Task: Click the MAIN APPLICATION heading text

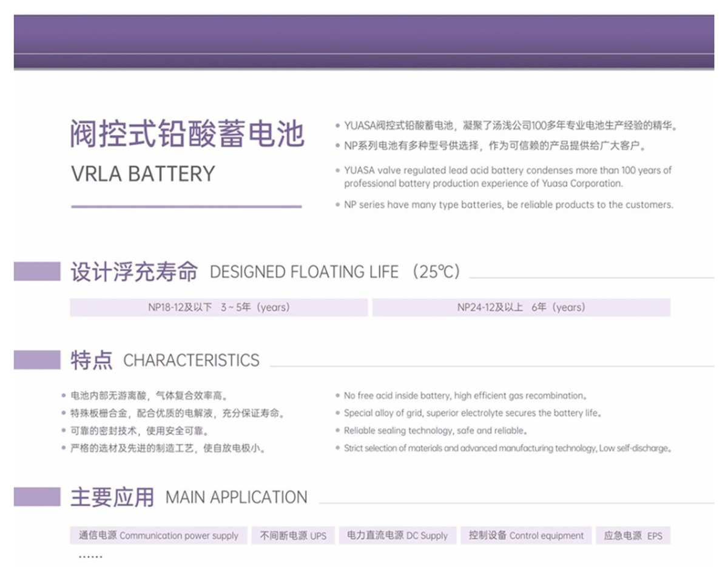Action: click(x=236, y=497)
